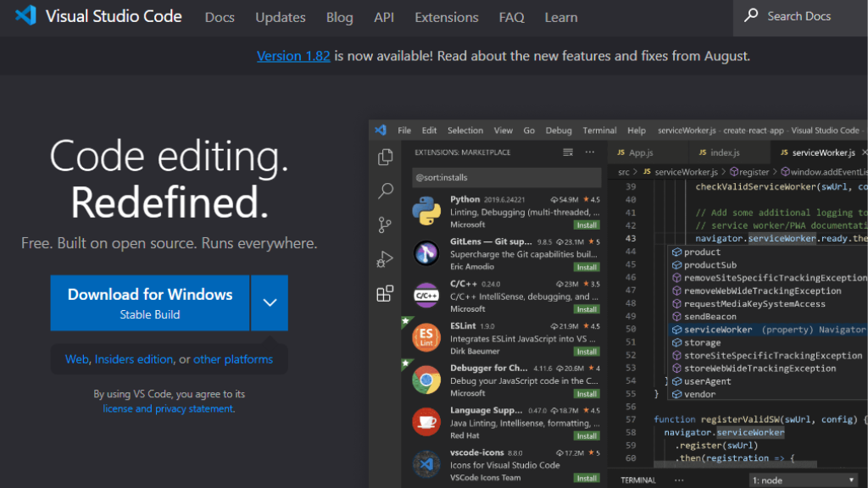Select the TERMINAL panel tab
Viewport: 868px width, 488px height.
point(638,480)
